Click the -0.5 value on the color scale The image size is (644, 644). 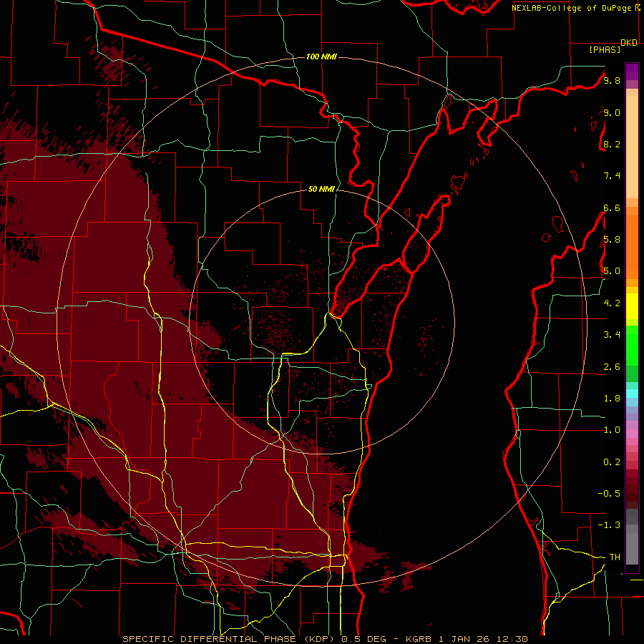(x=609, y=494)
